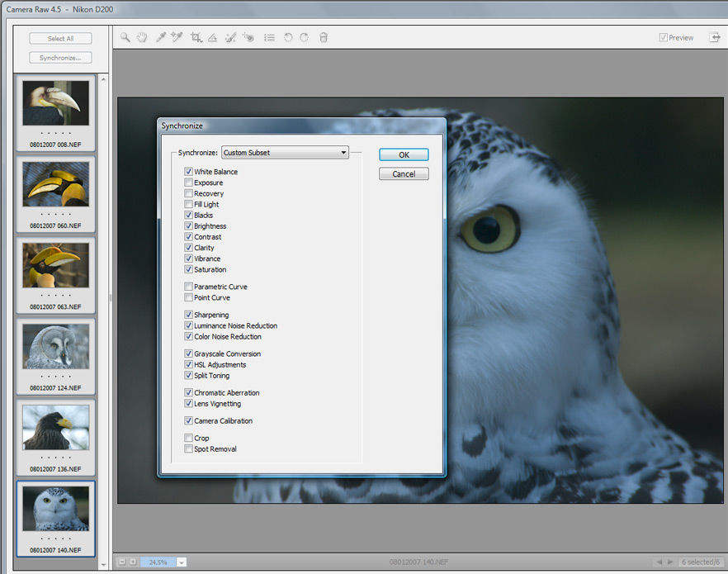The width and height of the screenshot is (728, 574).
Task: Toggle the HSL Adjustments checkbox
Action: pos(188,364)
